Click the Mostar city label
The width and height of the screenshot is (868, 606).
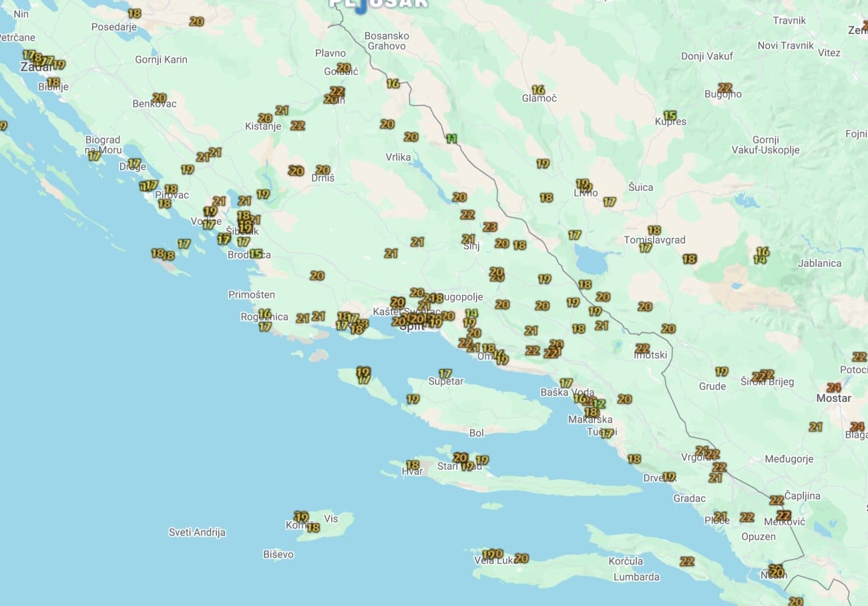tap(833, 398)
